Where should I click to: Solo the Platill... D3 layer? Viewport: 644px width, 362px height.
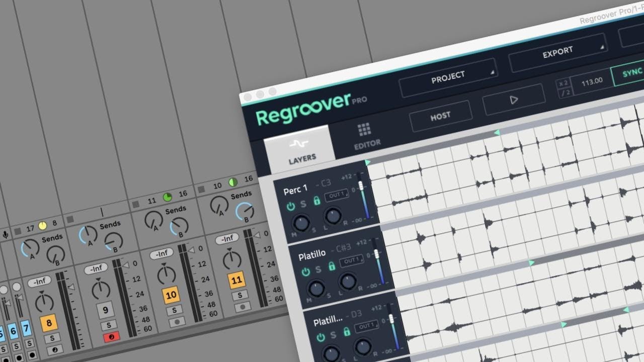(x=333, y=334)
